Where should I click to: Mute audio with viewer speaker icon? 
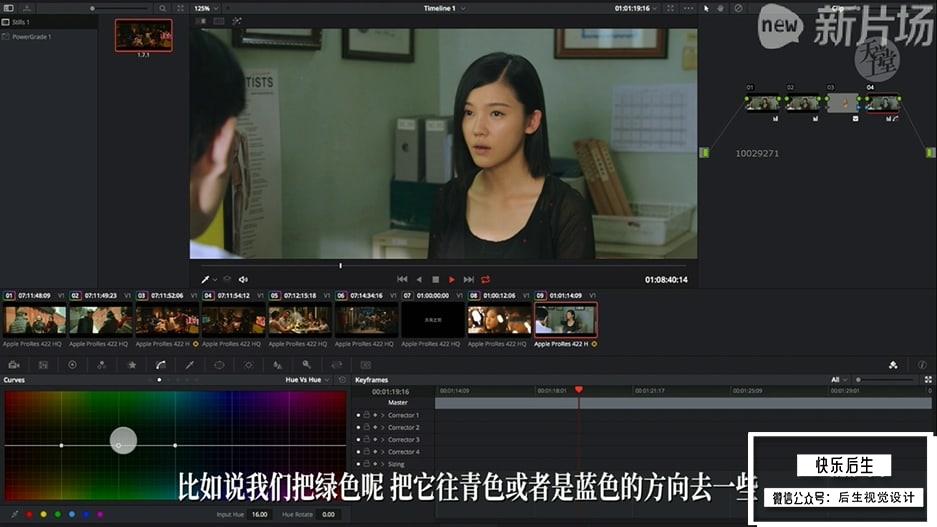[243, 279]
